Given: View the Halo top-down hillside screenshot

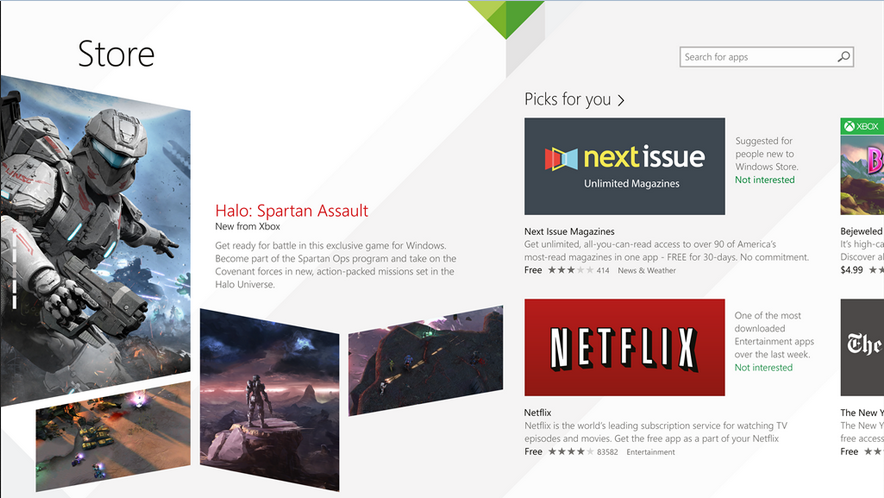Looking at the screenshot, I should [x=426, y=361].
